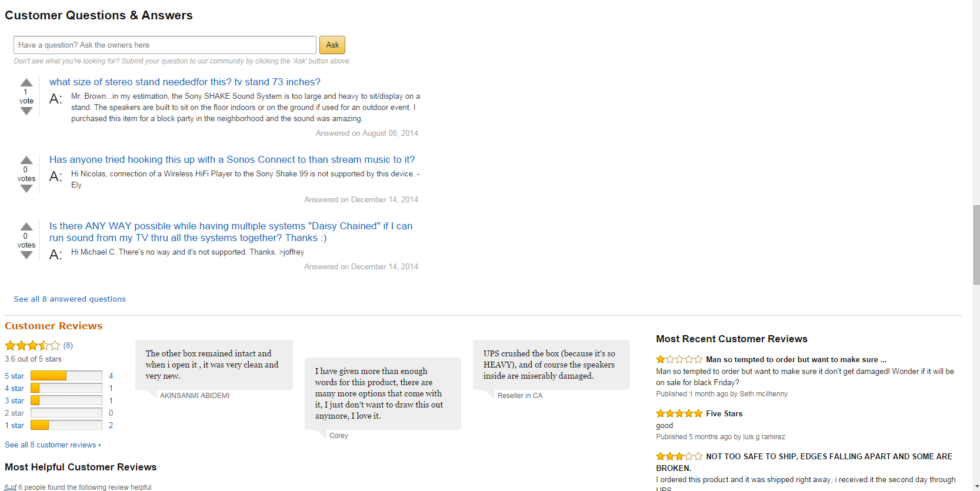Open 'what size of stereo stand' question
Viewport: 980px width, 491px height.
(185, 82)
